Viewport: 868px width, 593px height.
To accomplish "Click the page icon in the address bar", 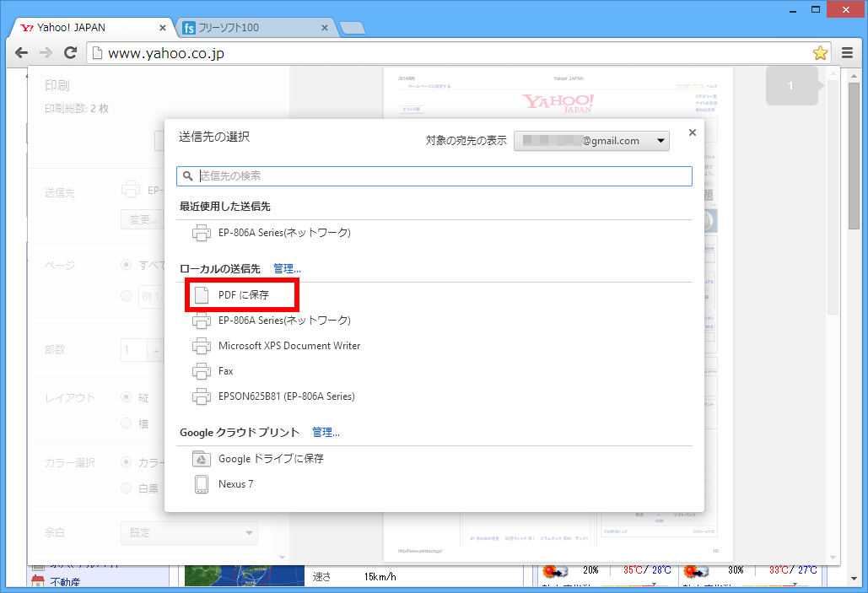I will coord(98,53).
